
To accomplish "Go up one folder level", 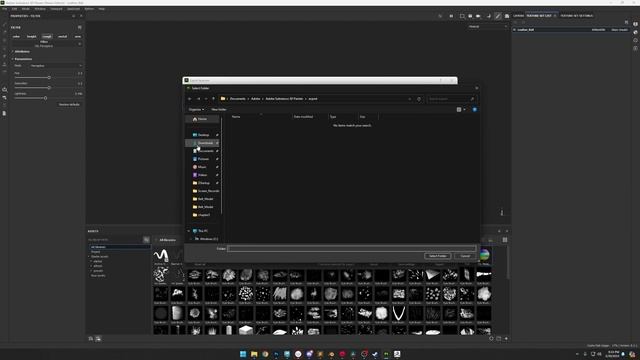I will point(213,99).
